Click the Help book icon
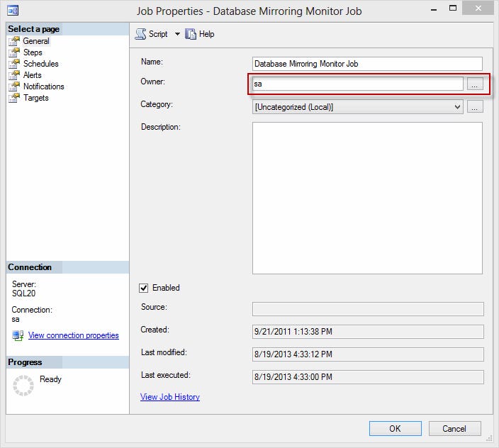This screenshot has height=448, width=499. pyautogui.click(x=191, y=34)
